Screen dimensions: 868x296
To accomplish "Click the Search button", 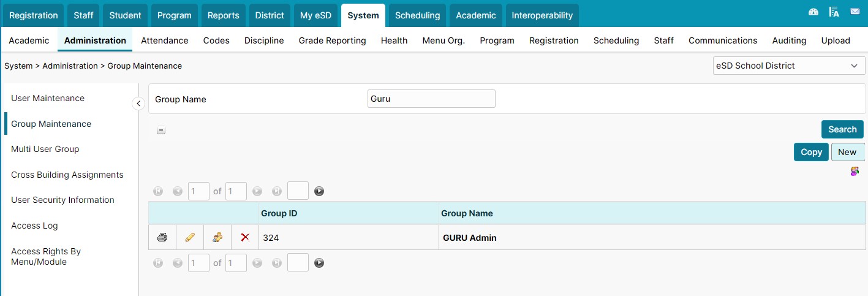I will pos(842,129).
